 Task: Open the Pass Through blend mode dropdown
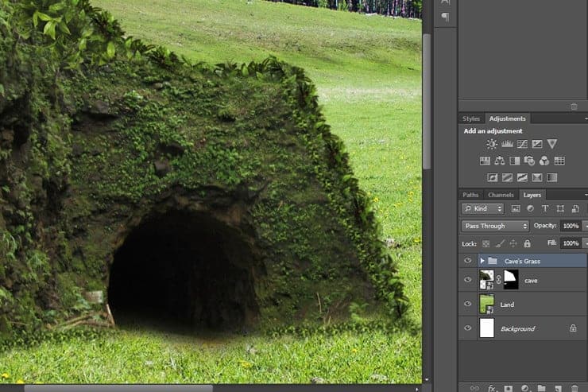[495, 226]
